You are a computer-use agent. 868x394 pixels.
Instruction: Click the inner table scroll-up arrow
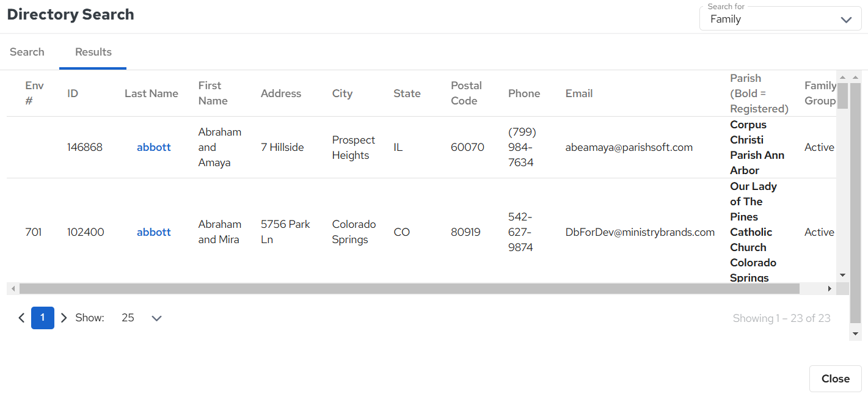point(842,77)
